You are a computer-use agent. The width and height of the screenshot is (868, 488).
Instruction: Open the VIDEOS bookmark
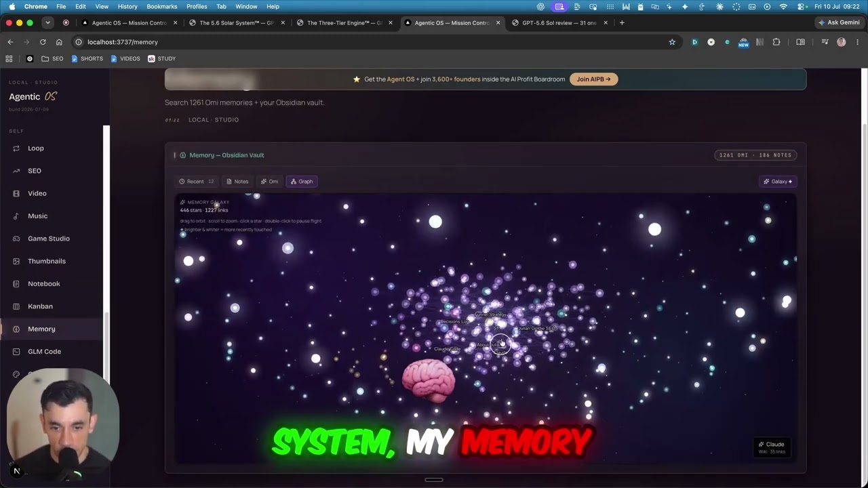(125, 59)
